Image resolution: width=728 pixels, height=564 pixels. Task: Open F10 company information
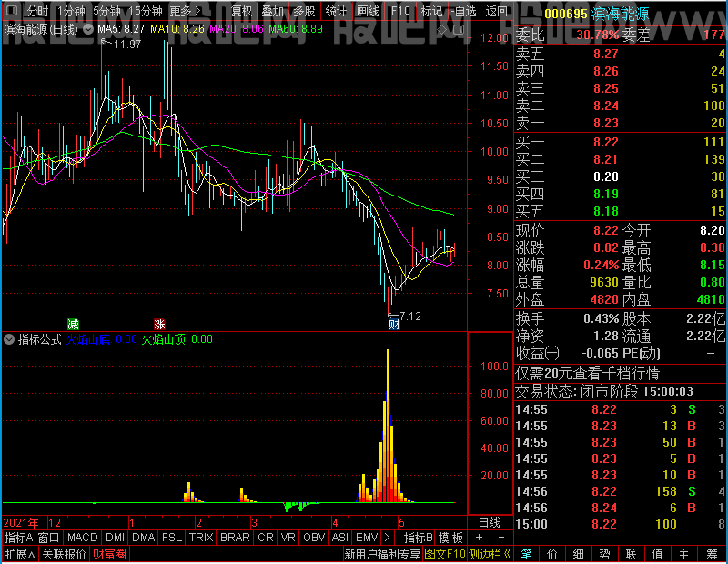click(x=400, y=11)
